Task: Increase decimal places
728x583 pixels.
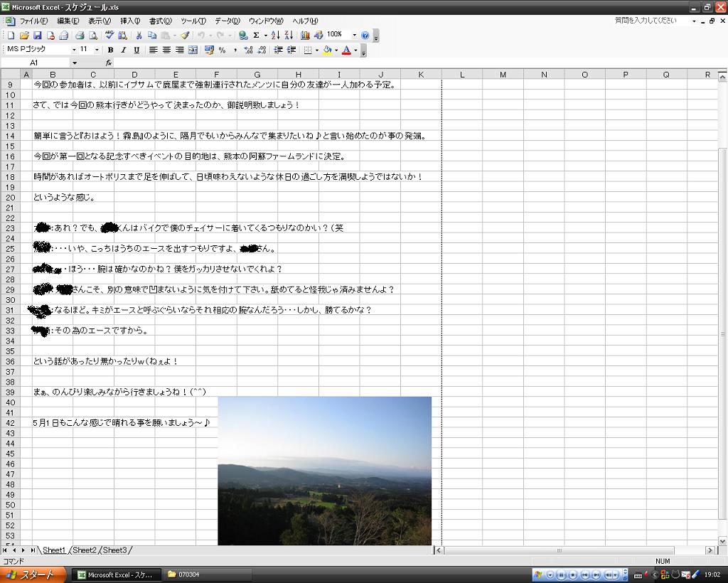Action: (248, 50)
